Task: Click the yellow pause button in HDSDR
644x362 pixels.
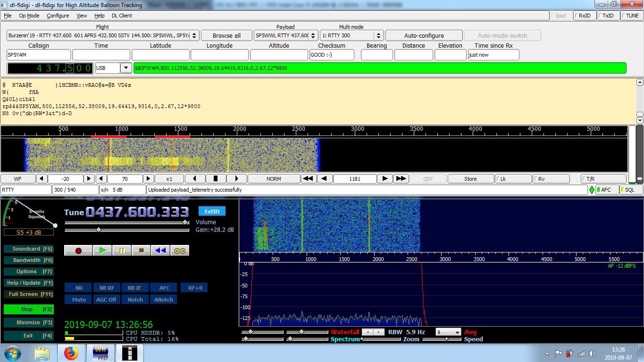Action: point(122,251)
